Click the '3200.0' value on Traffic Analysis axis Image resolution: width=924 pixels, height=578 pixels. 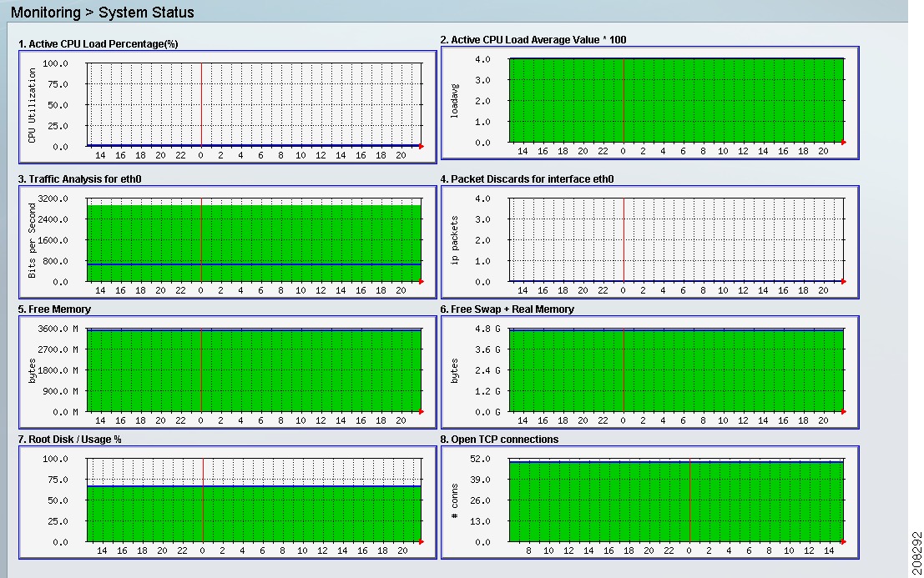53,199
